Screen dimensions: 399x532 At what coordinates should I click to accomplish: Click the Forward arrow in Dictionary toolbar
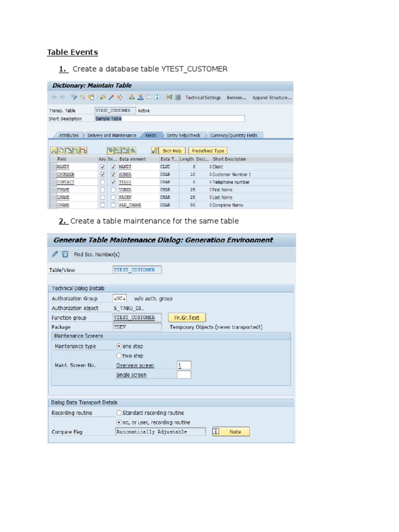point(62,97)
